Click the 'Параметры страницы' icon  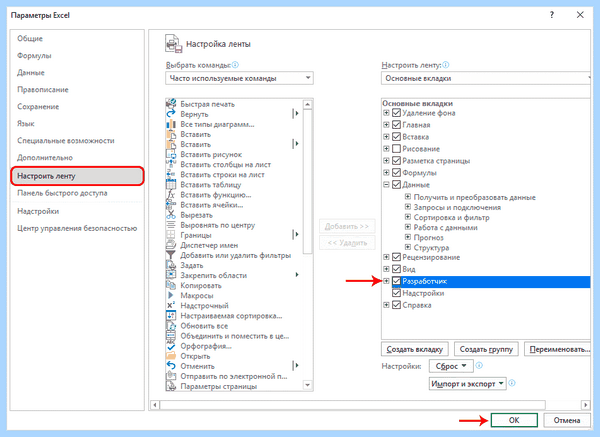click(171, 386)
